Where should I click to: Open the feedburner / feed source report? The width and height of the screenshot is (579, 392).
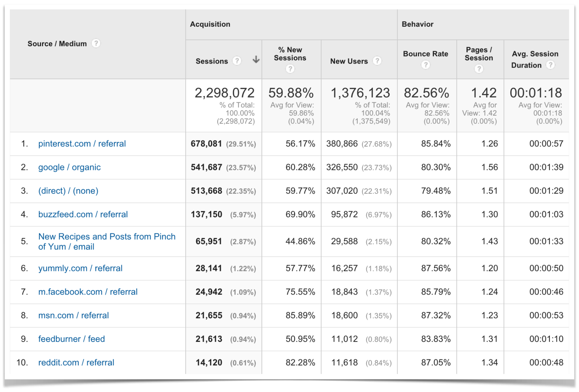tap(71, 339)
